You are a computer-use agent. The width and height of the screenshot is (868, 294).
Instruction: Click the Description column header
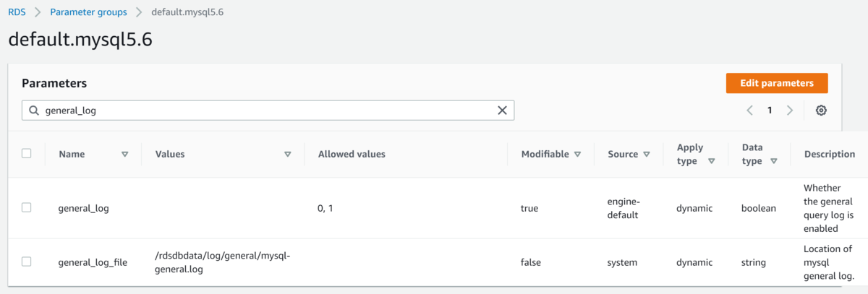coord(829,154)
